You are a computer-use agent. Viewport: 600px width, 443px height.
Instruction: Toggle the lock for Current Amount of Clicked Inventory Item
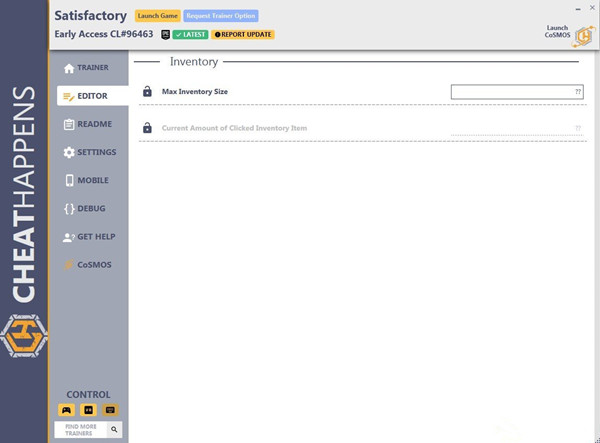(147, 128)
